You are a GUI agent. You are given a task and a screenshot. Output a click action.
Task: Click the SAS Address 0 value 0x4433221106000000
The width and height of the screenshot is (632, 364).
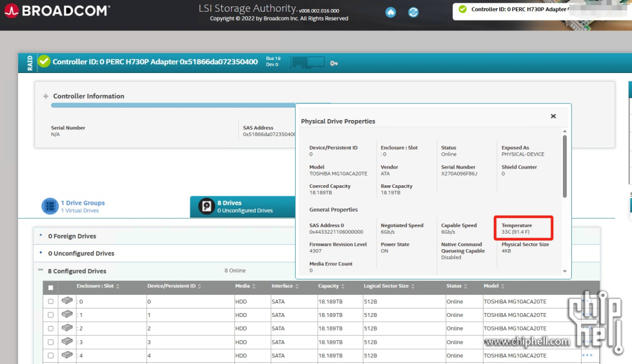click(336, 232)
